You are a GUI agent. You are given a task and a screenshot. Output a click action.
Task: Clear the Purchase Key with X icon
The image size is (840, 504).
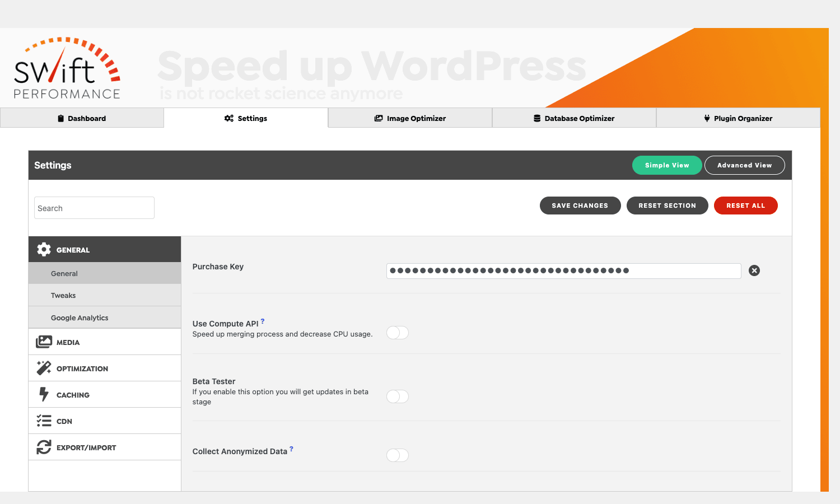click(x=754, y=270)
